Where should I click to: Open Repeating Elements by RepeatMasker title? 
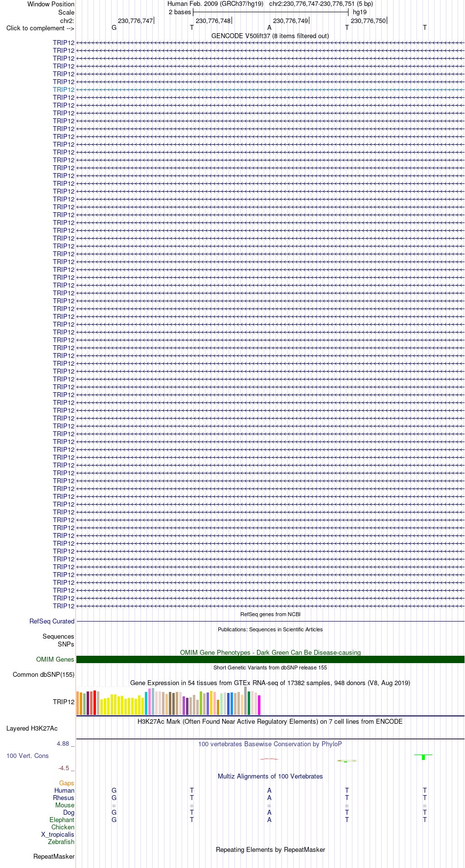(270, 850)
